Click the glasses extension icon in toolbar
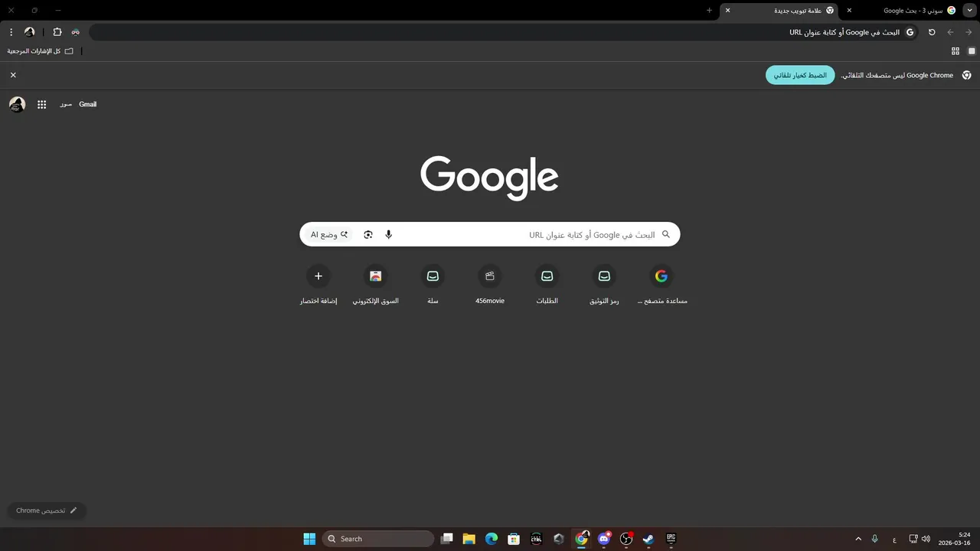 coord(76,32)
